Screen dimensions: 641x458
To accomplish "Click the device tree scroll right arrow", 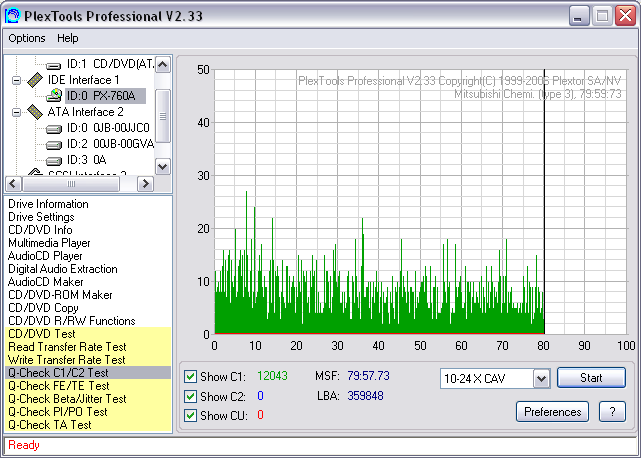I will pos(145,184).
